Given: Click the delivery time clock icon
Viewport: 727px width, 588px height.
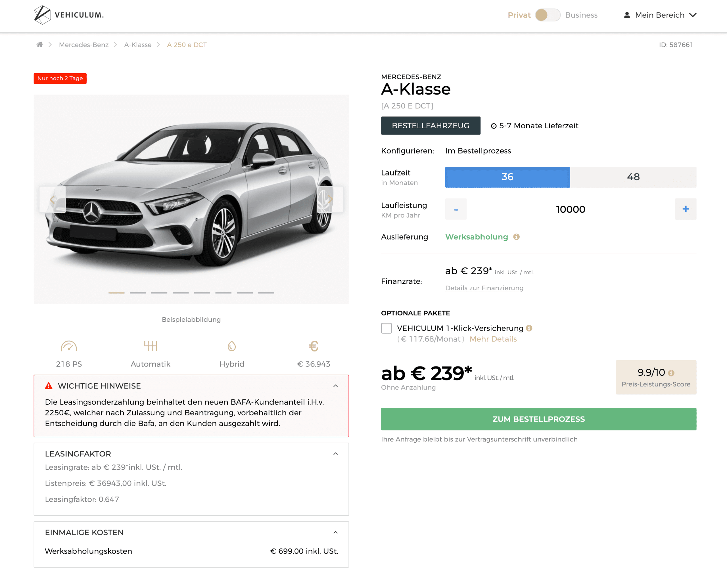Looking at the screenshot, I should (x=494, y=126).
